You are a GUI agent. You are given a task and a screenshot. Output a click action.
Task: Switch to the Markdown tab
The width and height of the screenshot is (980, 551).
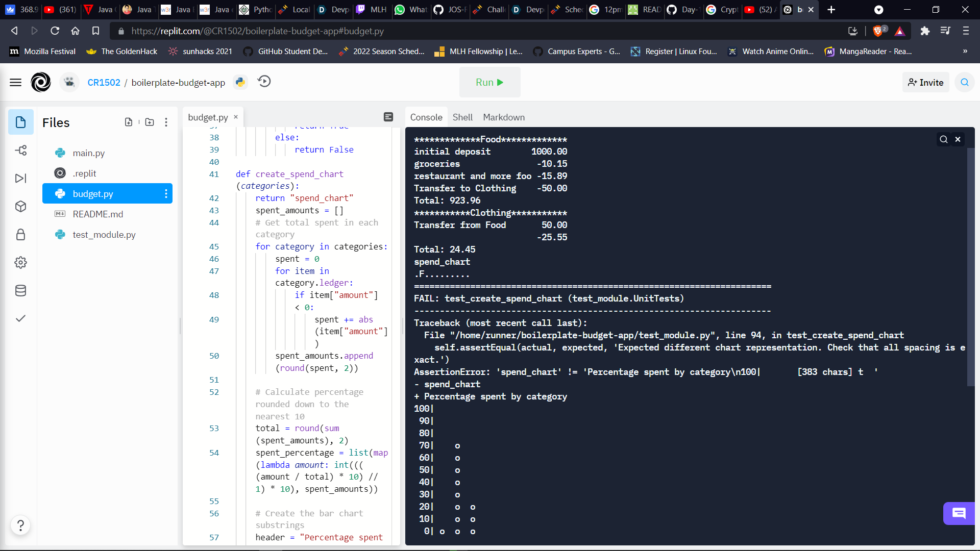[504, 117]
